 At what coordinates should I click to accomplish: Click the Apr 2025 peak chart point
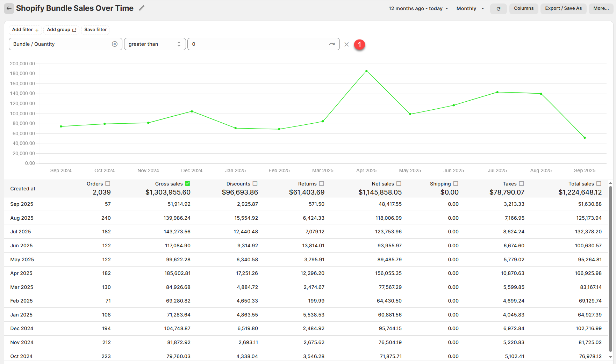tap(366, 71)
